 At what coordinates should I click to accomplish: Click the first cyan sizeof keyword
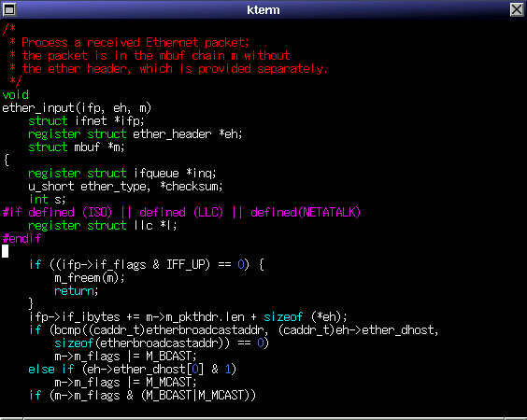pyautogui.click(x=283, y=317)
